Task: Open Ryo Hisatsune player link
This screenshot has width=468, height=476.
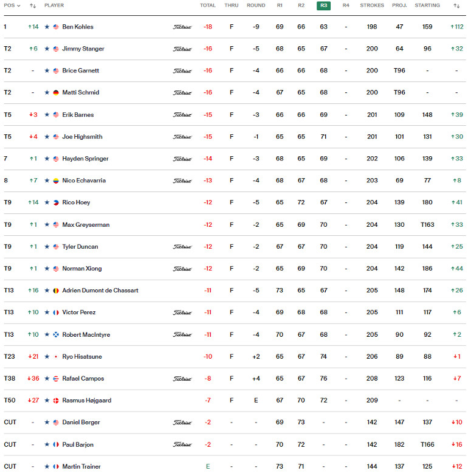Action: (82, 356)
